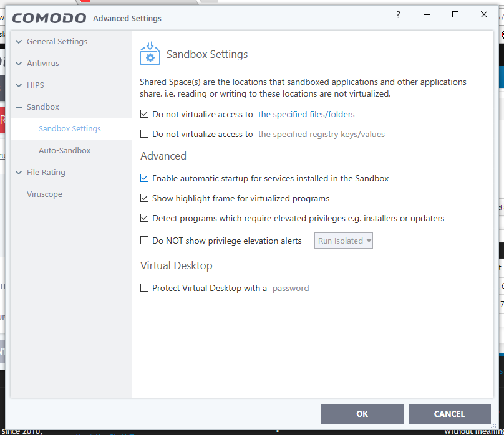Viewport: 504px width, 435px height.
Task: Click the Sandbox Settings header icon
Action: tap(150, 54)
